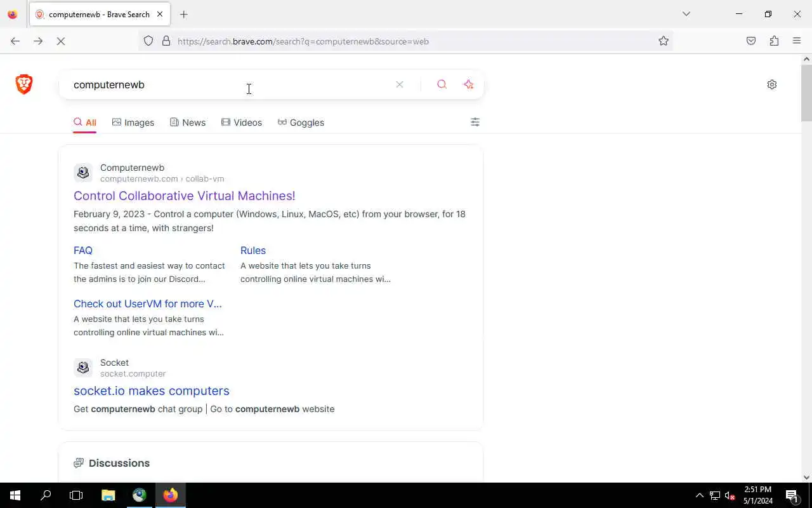This screenshot has width=812, height=508.
Task: Show site security padlock info
Action: click(x=166, y=41)
